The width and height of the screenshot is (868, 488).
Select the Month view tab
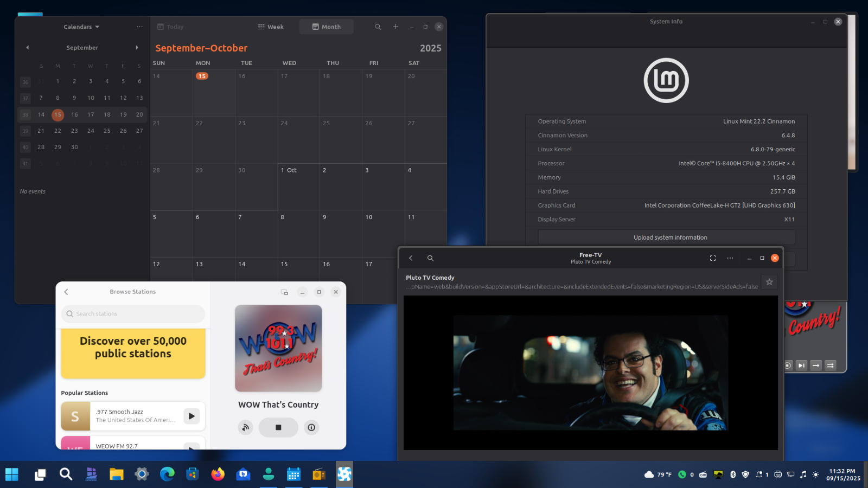pos(327,27)
